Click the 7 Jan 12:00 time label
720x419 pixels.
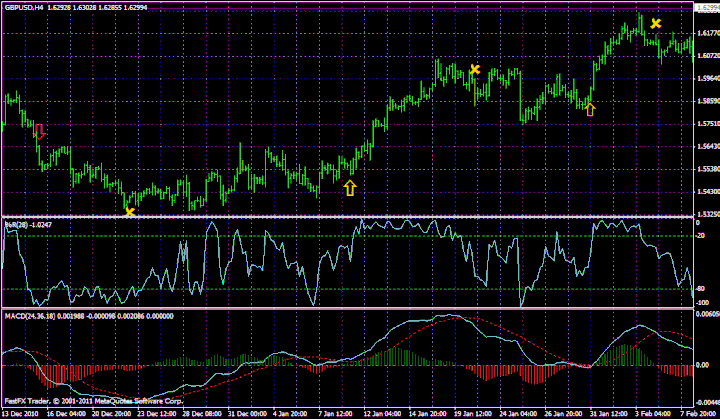tap(335, 414)
